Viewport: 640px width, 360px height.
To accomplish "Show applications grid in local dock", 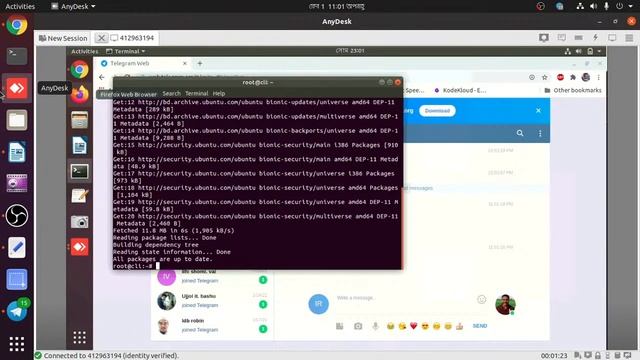I will point(17,344).
